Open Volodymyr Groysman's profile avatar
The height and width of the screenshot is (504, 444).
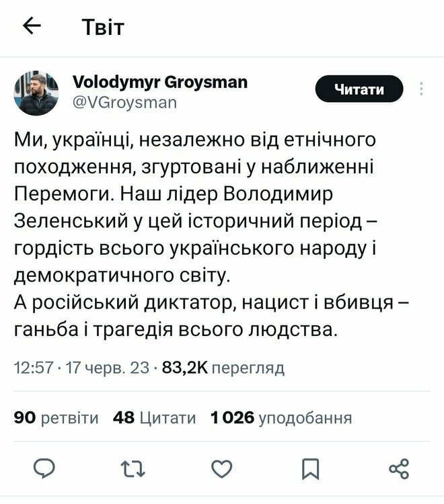pyautogui.click(x=38, y=93)
